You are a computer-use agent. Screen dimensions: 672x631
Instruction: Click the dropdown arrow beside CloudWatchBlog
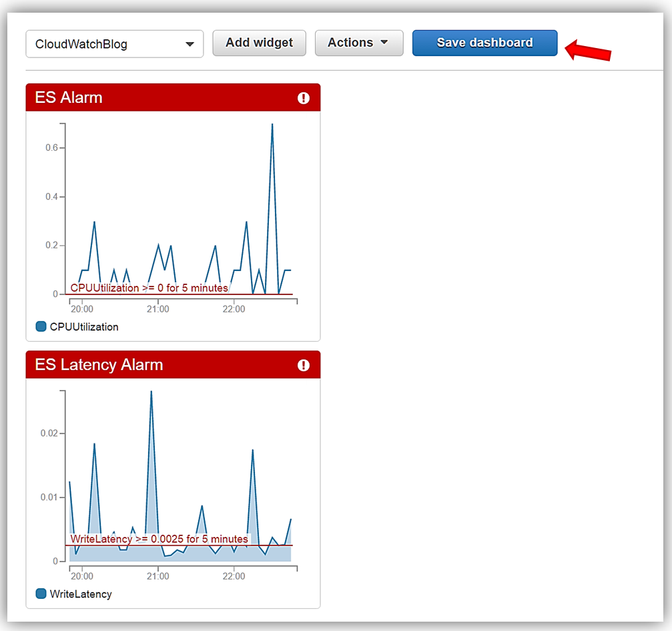(x=190, y=44)
